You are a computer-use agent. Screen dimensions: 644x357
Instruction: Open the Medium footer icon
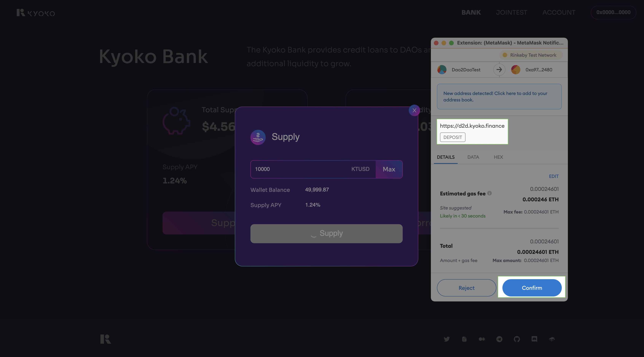point(482,339)
